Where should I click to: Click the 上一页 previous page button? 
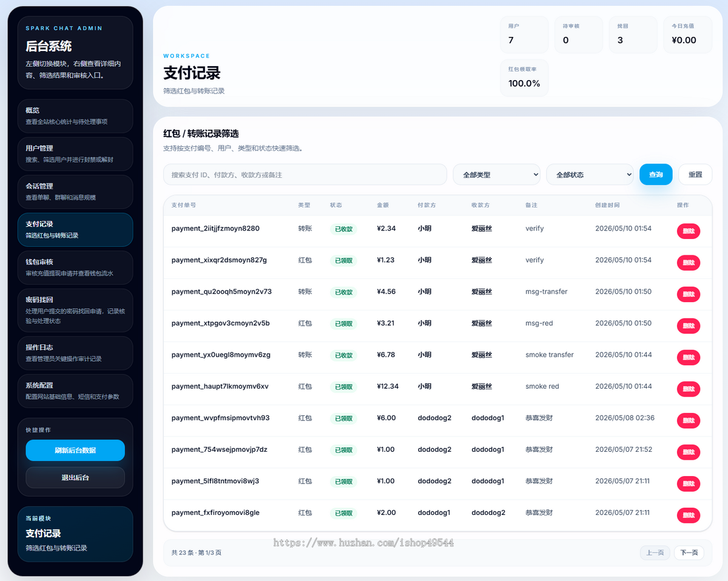point(655,552)
